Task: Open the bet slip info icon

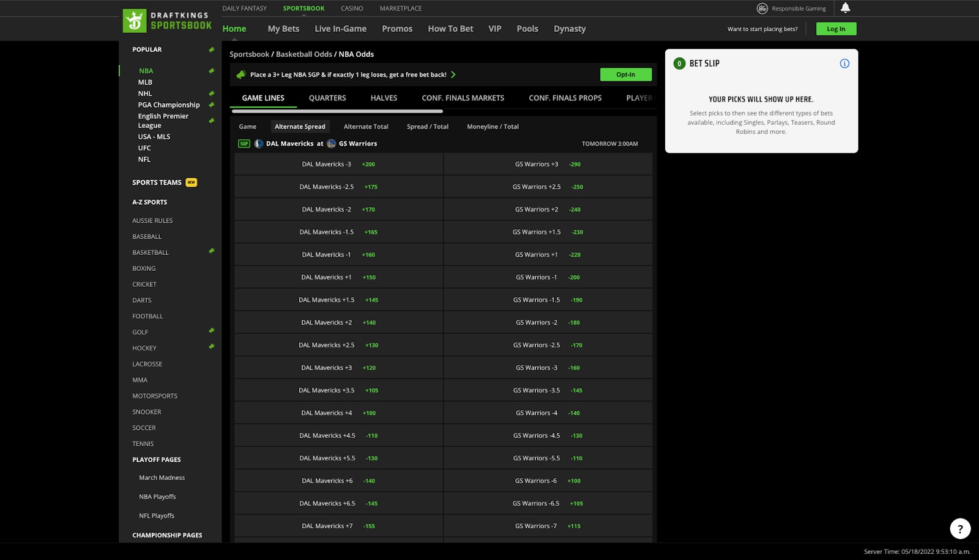Action: pyautogui.click(x=844, y=64)
